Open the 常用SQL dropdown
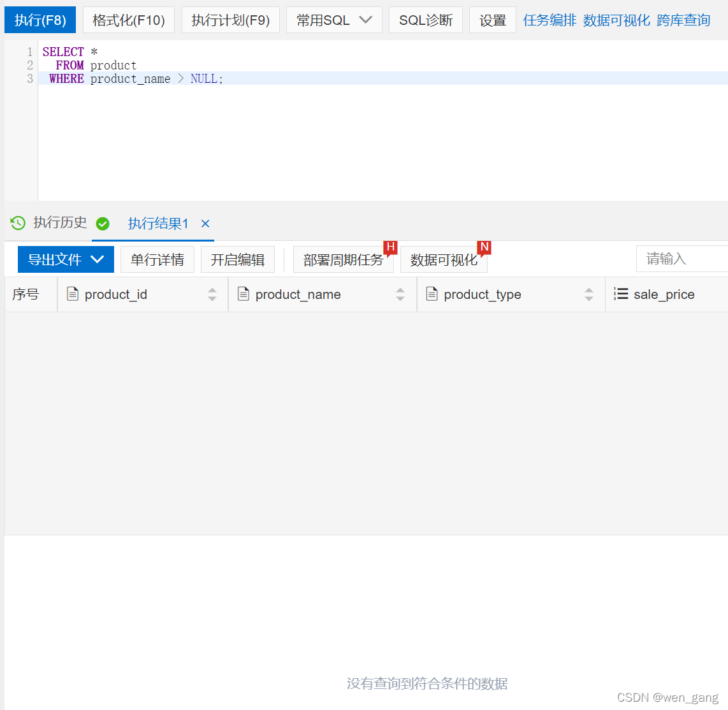The image size is (728, 710). click(333, 20)
